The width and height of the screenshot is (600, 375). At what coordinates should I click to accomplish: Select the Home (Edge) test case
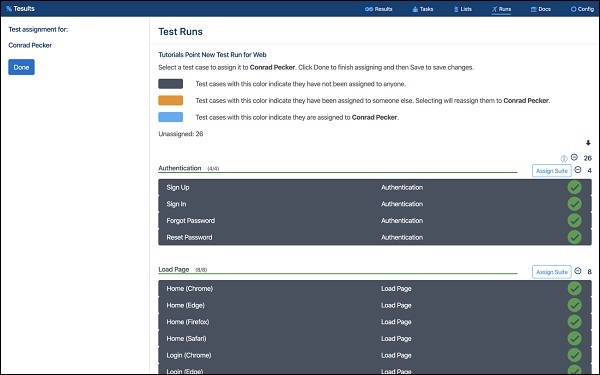[x=375, y=305]
